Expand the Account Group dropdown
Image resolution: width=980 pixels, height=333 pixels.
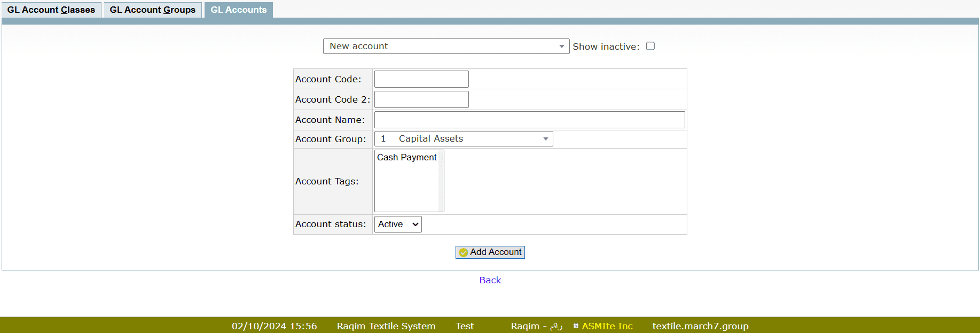pyautogui.click(x=463, y=139)
